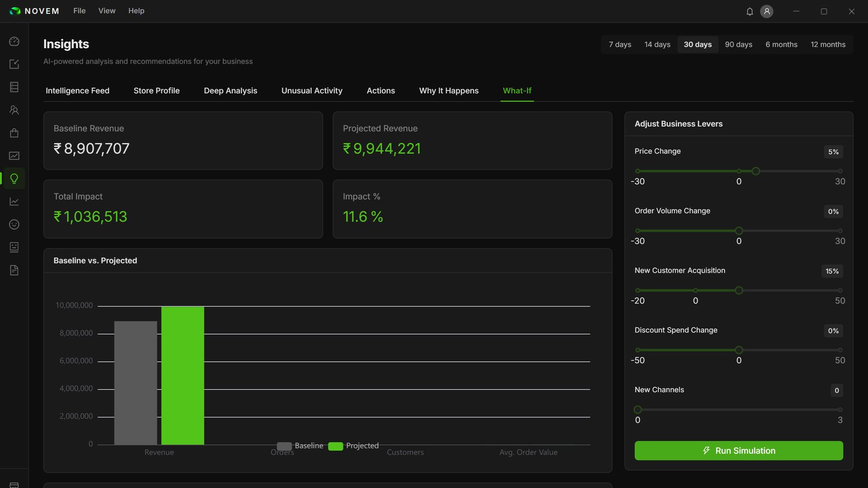This screenshot has width=868, height=488.
Task: Click the New Channels slider handle
Action: 638,410
